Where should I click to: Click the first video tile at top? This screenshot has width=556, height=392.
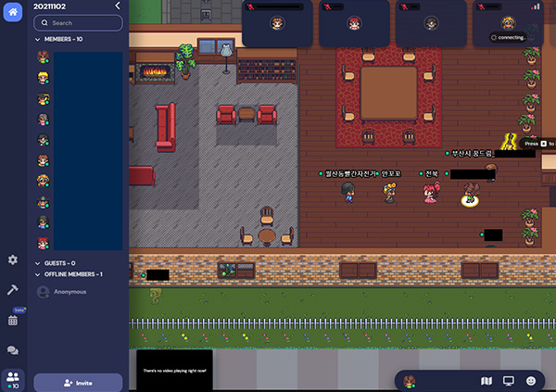275,23
